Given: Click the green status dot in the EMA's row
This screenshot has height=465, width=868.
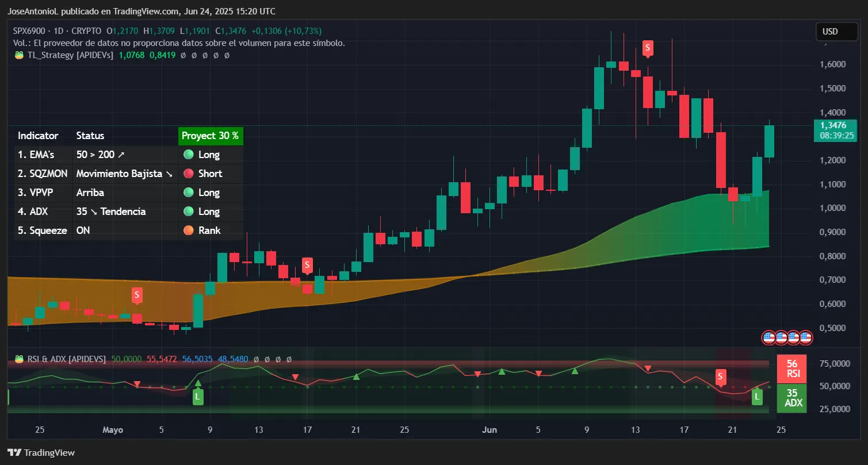Looking at the screenshot, I should 188,155.
